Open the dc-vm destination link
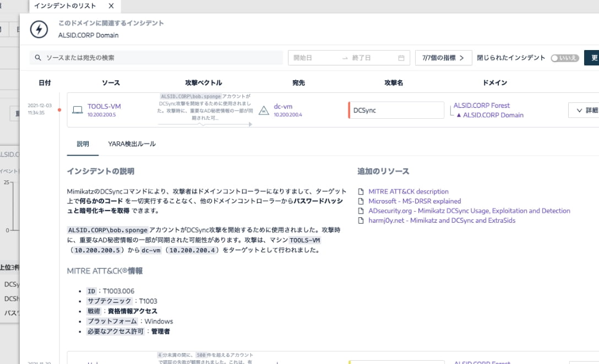 pyautogui.click(x=283, y=107)
